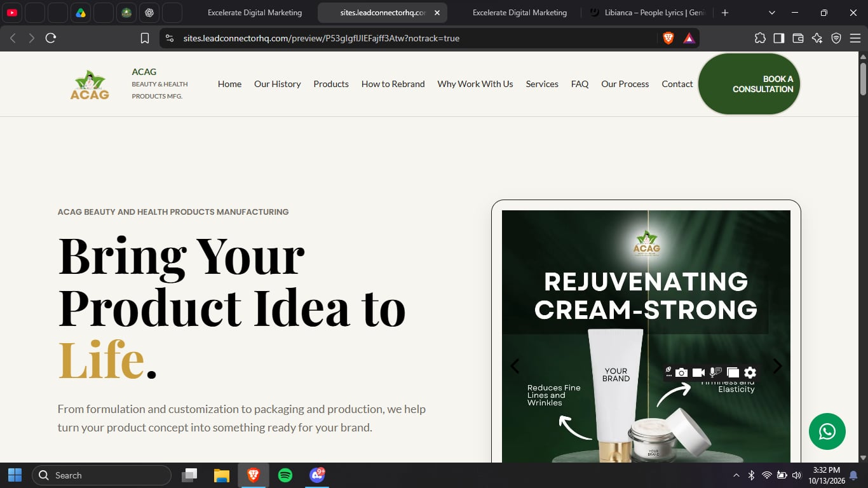Open Spotify from the taskbar
This screenshot has height=488, width=868.
pos(285,475)
